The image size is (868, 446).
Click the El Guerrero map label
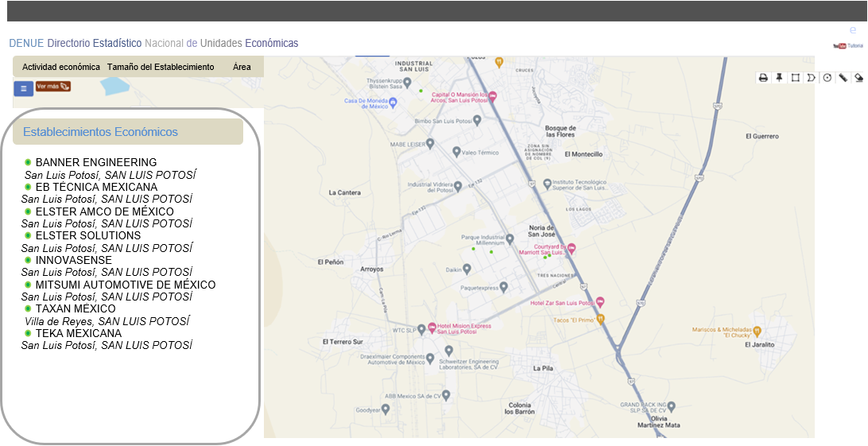(x=762, y=136)
